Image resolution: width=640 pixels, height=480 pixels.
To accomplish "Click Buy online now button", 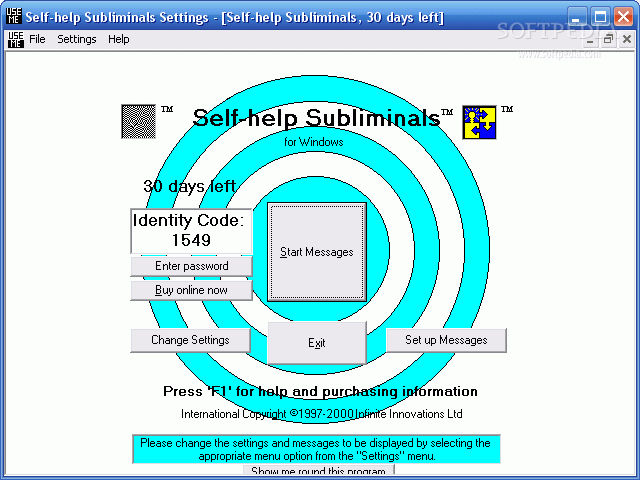I will click(191, 290).
